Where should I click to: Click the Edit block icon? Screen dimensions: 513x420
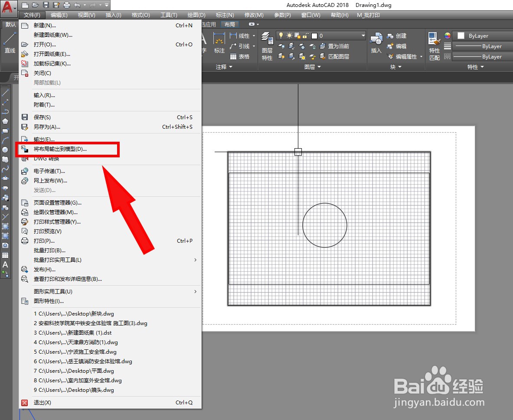(x=390, y=46)
